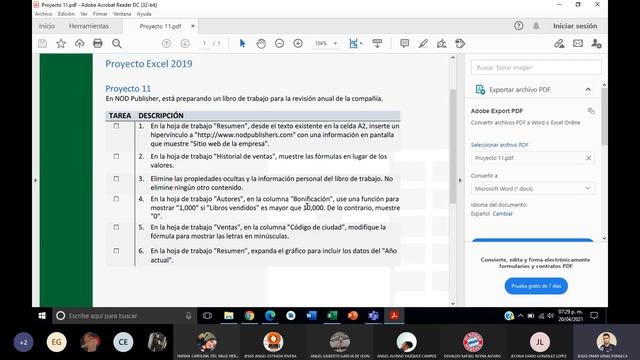Zoom out with the minus circle icon

[x=279, y=43]
